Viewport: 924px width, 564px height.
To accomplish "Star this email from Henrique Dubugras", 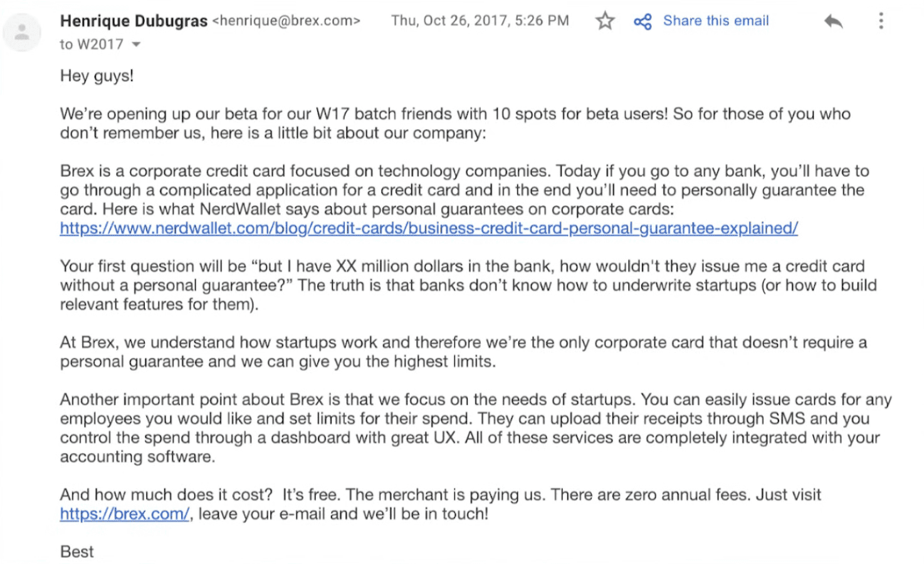I will pyautogui.click(x=605, y=21).
